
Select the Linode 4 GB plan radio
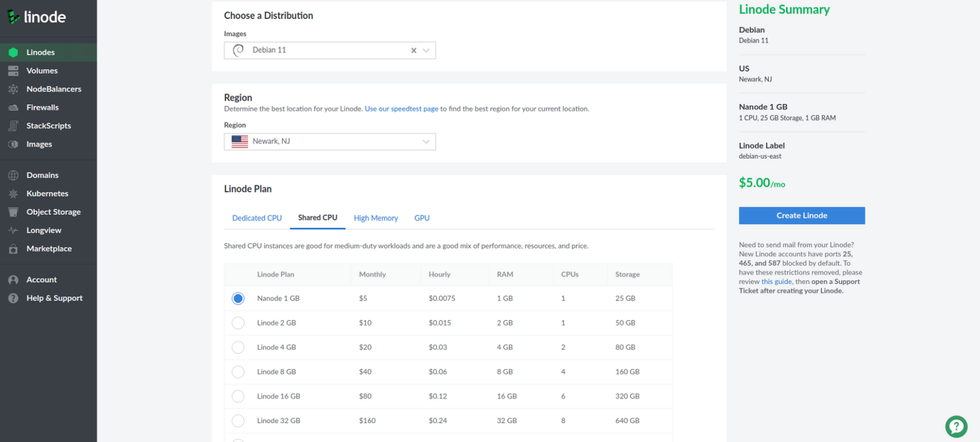[x=238, y=348]
